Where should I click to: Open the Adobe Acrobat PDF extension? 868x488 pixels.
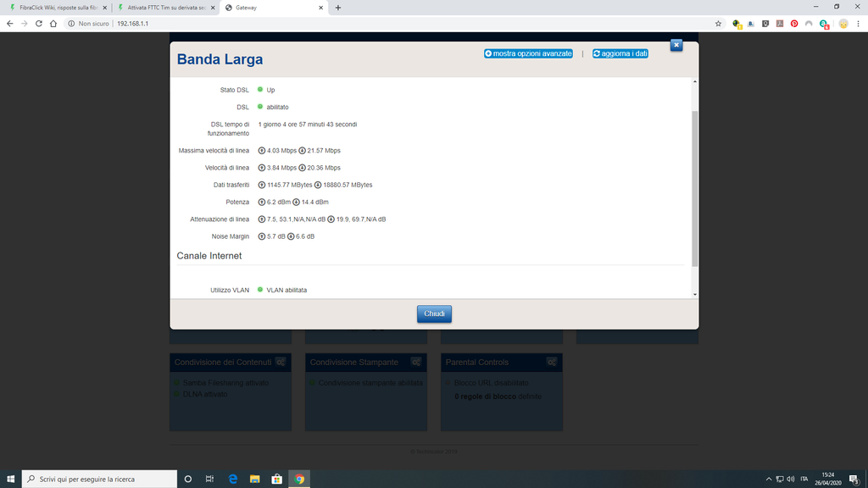[x=780, y=24]
